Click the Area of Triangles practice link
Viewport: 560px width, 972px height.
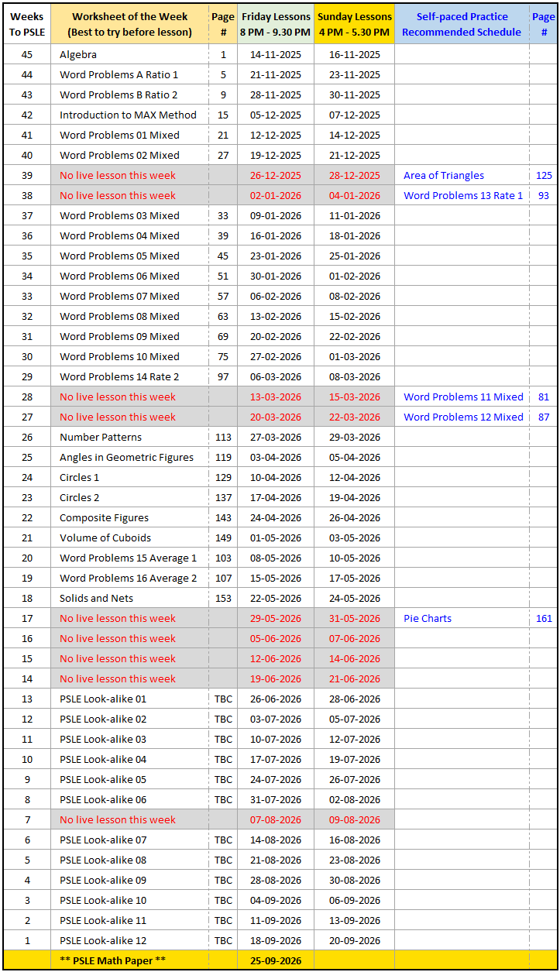(x=443, y=176)
